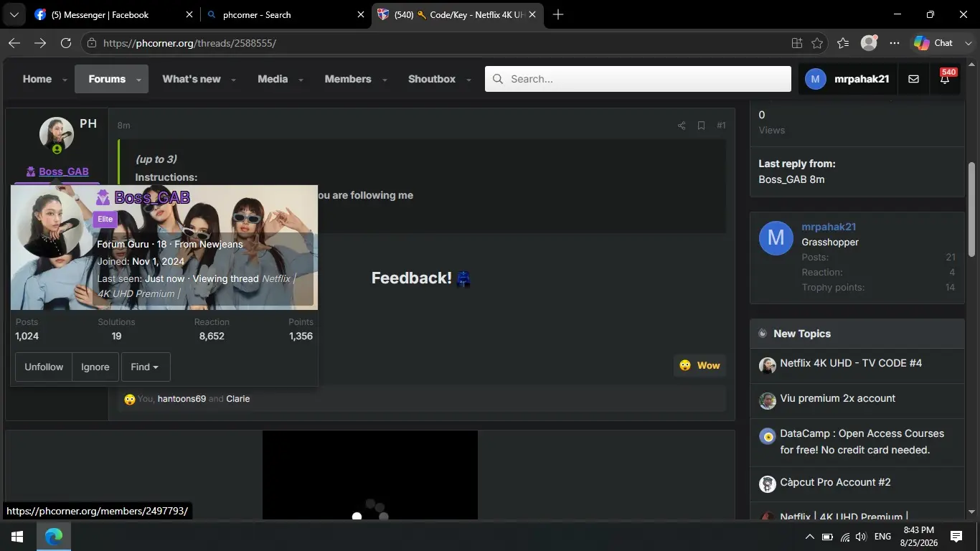Open Boss_GAB name in profile card
The image size is (980, 551).
[x=151, y=197]
